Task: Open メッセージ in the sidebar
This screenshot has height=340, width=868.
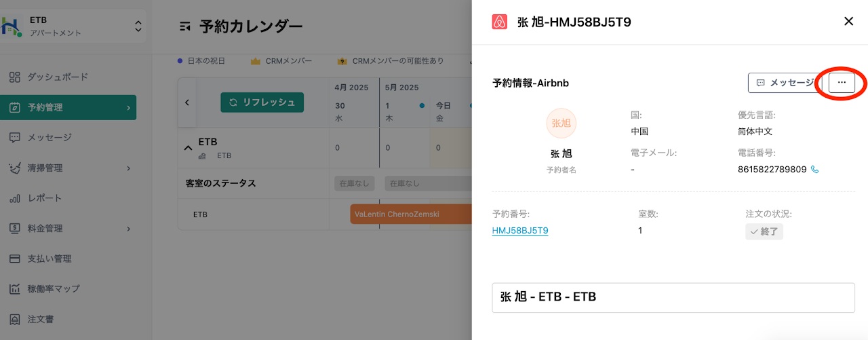Action: [x=49, y=137]
